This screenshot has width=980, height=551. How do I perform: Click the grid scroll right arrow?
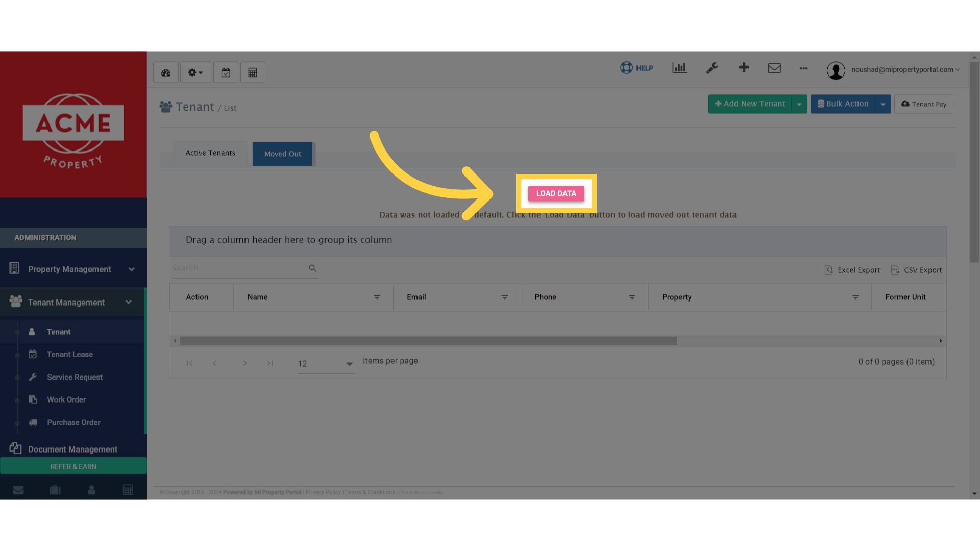coord(940,341)
